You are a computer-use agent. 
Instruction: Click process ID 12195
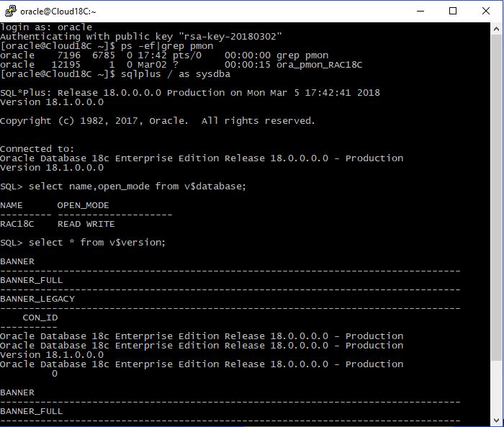66,65
